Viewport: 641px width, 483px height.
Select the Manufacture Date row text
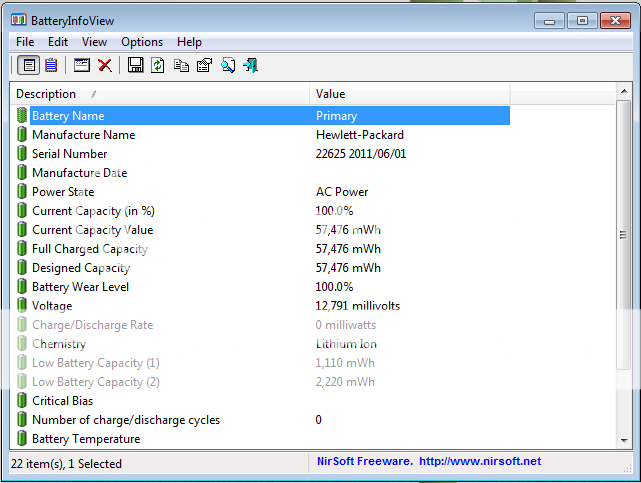coord(79,173)
